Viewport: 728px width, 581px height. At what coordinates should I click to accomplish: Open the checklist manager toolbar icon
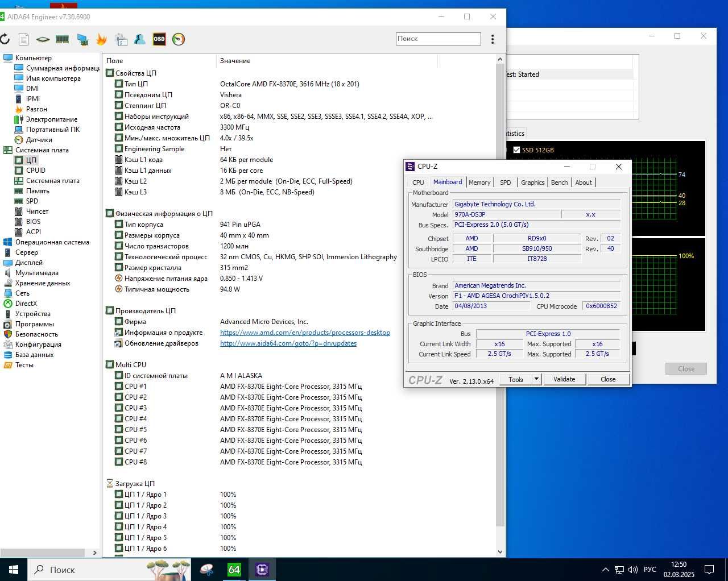(121, 39)
